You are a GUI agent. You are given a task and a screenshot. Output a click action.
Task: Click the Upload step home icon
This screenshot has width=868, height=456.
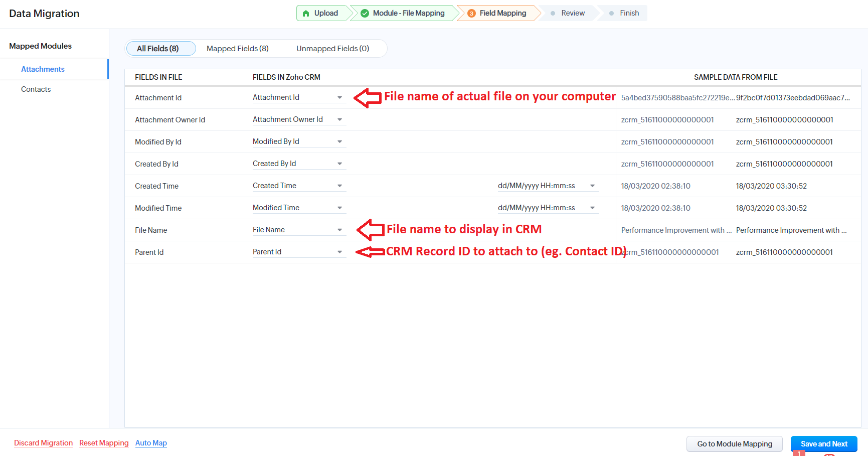tap(306, 14)
